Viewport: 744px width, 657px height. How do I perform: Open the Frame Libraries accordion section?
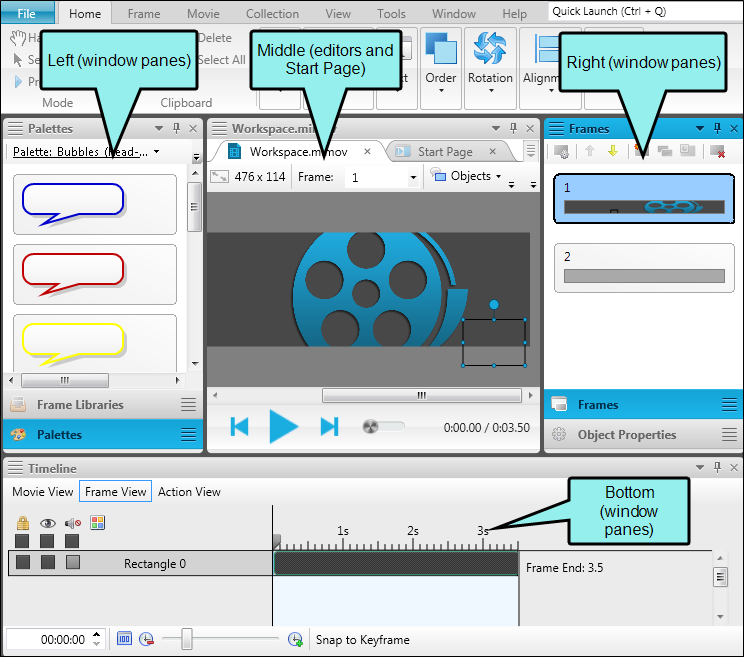click(103, 405)
